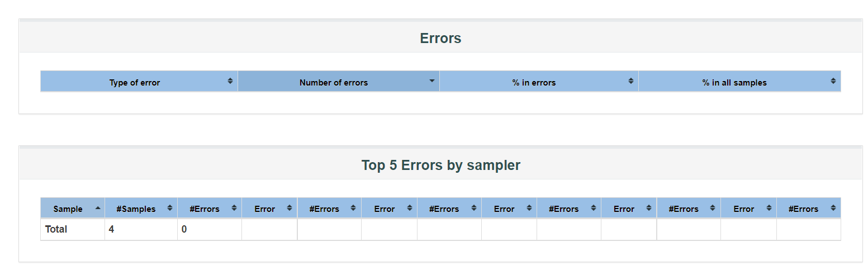The height and width of the screenshot is (265, 868).
Task: Click the sort icon in the last Error column
Action: click(x=769, y=208)
